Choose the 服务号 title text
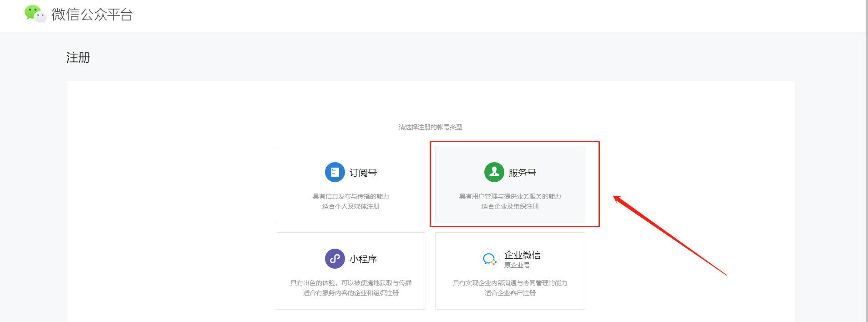 (523, 173)
